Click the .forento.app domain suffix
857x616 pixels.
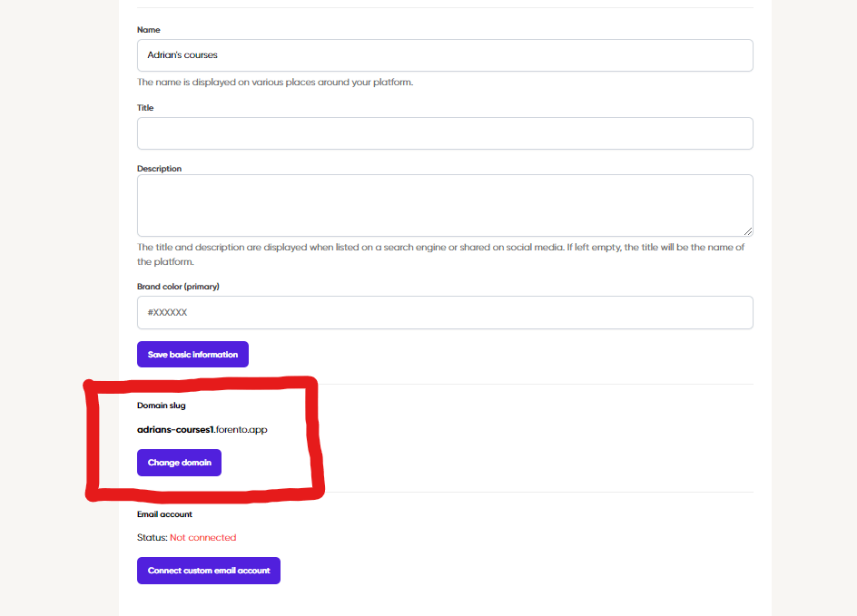[241, 430]
